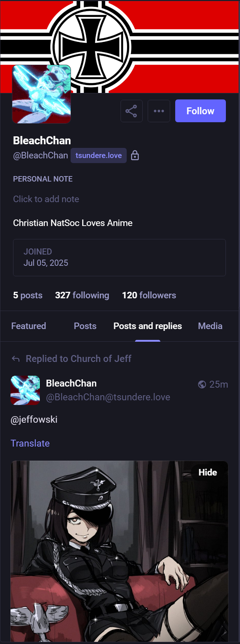Switch to the Posts tab

click(85, 326)
